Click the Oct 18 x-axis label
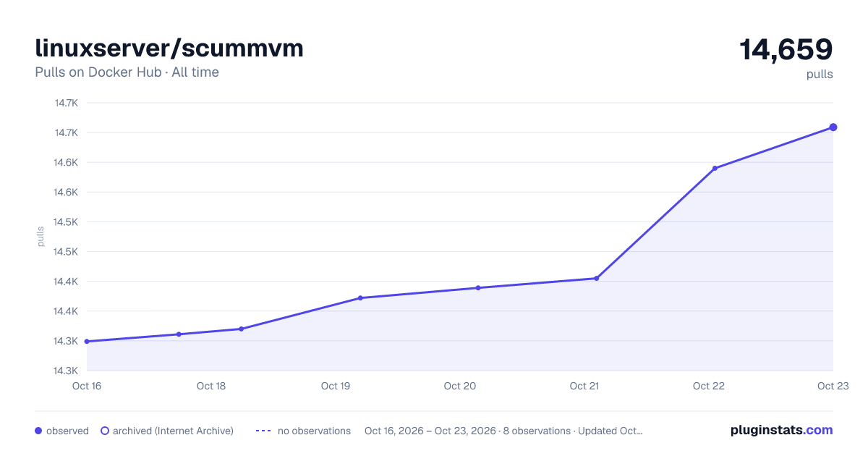This screenshot has height=456, width=868. [x=211, y=386]
